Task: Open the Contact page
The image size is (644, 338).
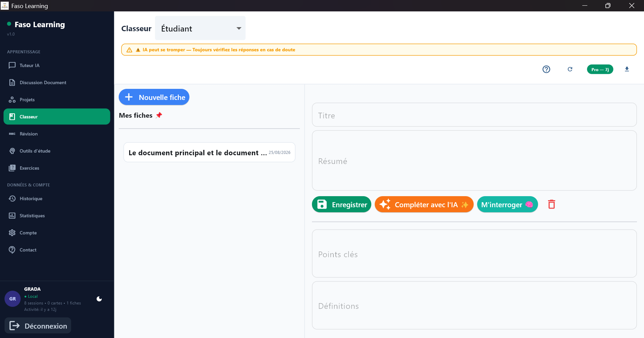Action: click(57, 250)
